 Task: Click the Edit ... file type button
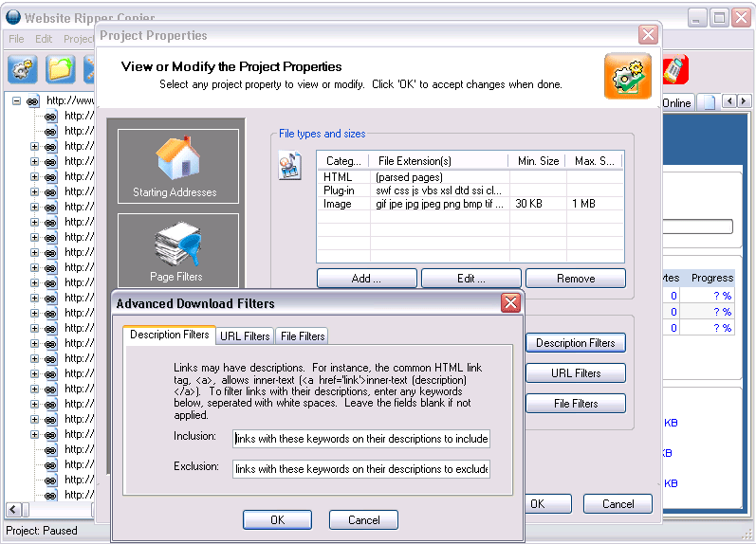coord(471,279)
